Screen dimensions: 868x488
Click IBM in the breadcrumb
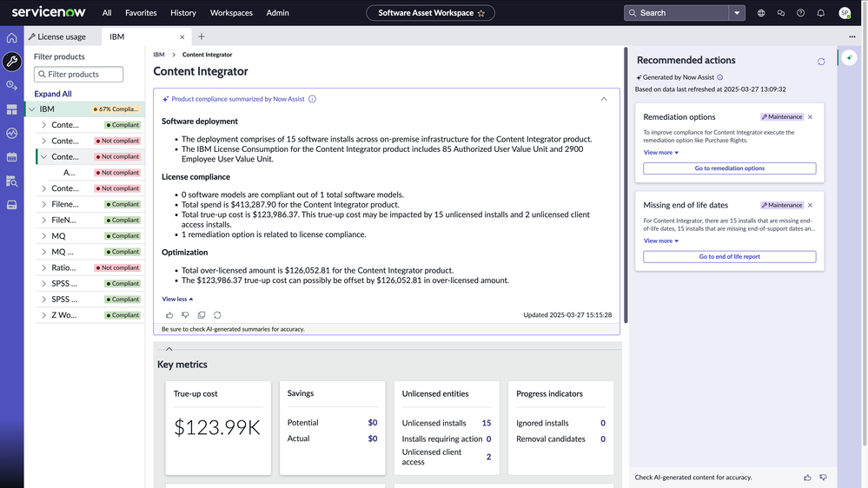coord(159,55)
